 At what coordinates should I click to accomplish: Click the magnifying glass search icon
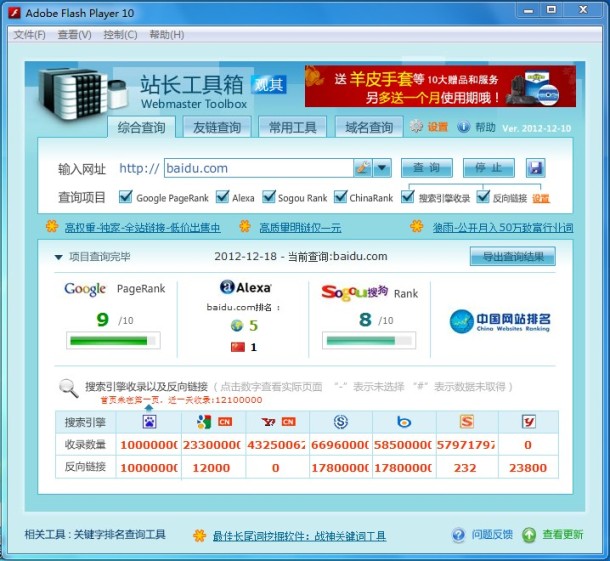(68, 388)
